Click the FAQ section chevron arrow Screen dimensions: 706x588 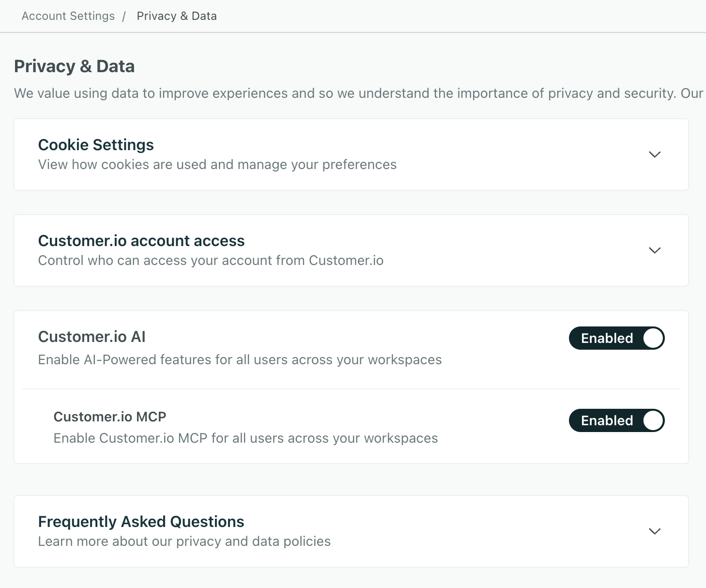pos(655,531)
